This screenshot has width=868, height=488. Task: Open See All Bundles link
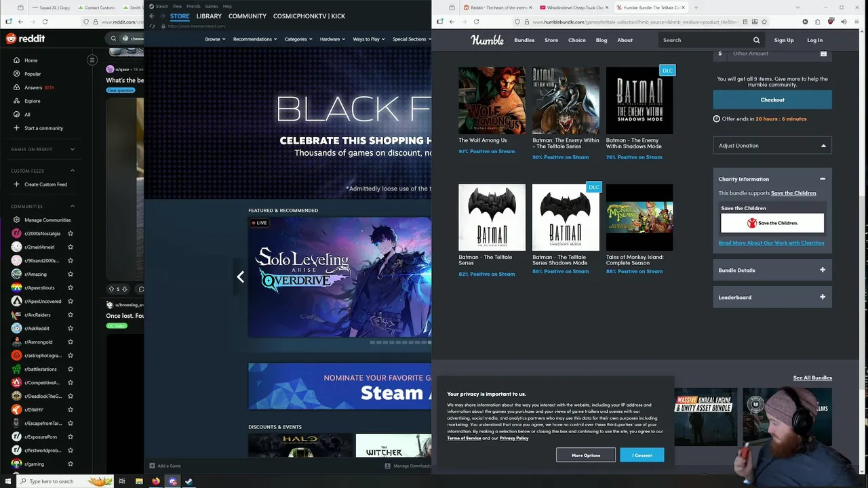pos(812,378)
